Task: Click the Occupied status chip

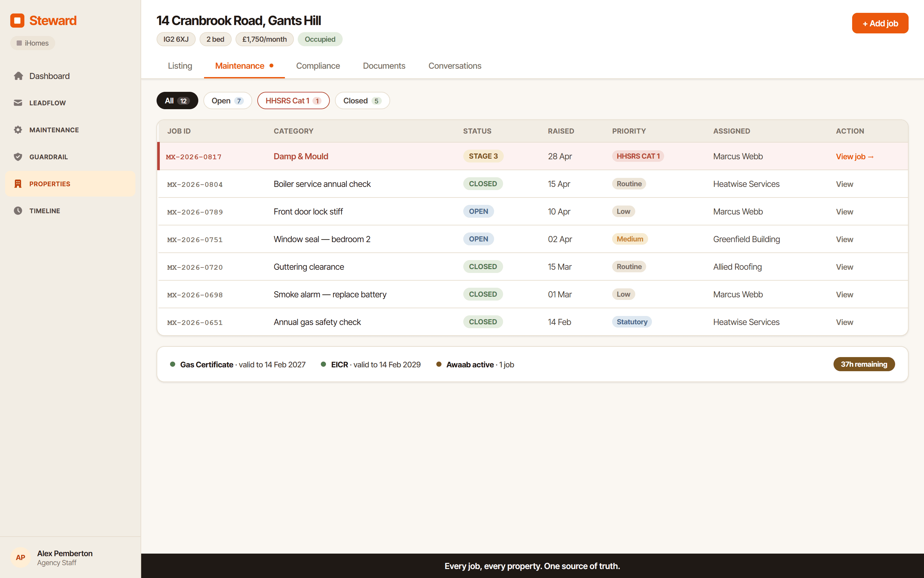Action: click(x=320, y=39)
